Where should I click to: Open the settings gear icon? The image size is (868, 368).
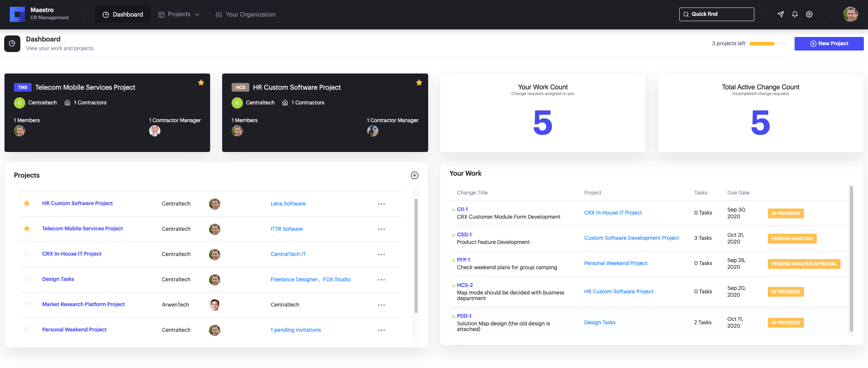click(809, 14)
